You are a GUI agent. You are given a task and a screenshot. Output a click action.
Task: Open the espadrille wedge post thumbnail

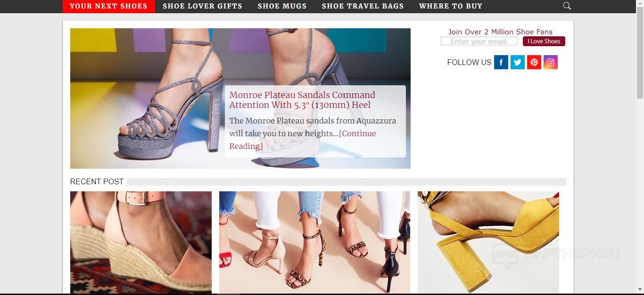(141, 242)
